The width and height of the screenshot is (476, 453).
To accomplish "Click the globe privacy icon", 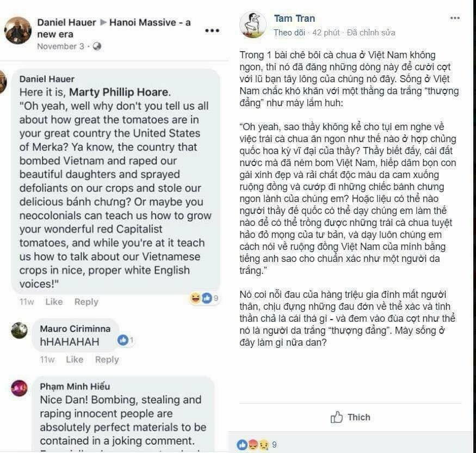I will (97, 46).
